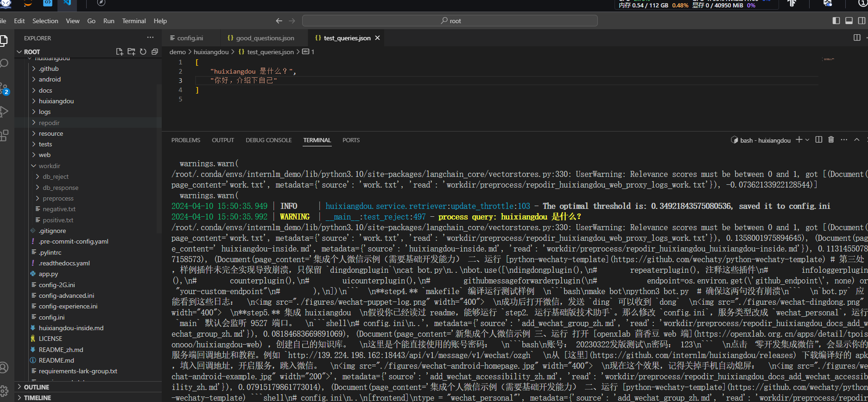Image resolution: width=868 pixels, height=402 pixels.
Task: Open the OUTPUT panel tab
Action: pyautogui.click(x=223, y=140)
